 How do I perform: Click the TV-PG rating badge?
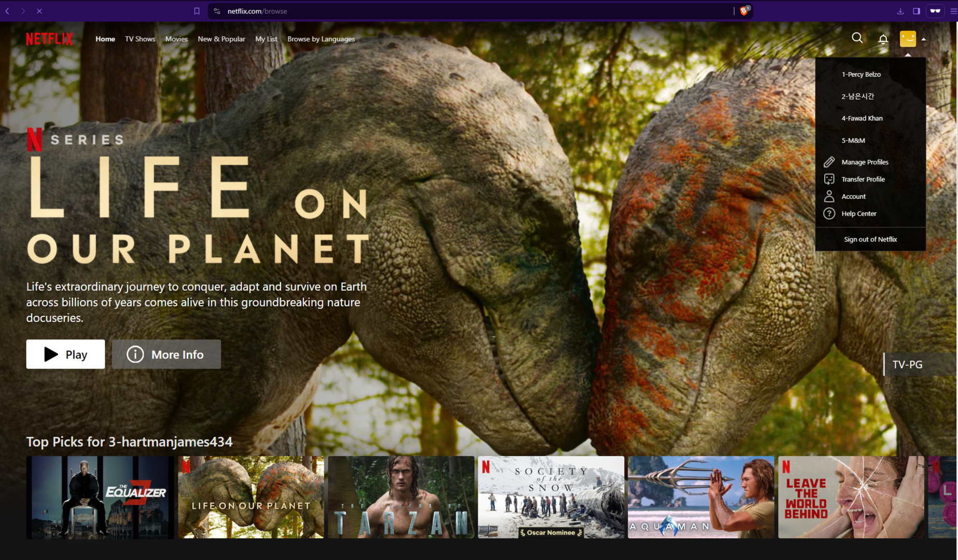tap(919, 365)
